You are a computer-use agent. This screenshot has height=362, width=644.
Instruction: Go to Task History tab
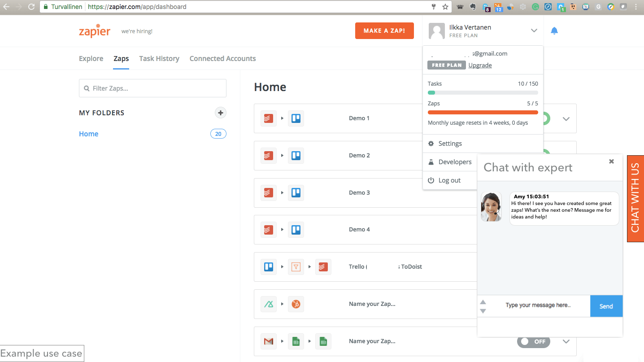tap(159, 59)
